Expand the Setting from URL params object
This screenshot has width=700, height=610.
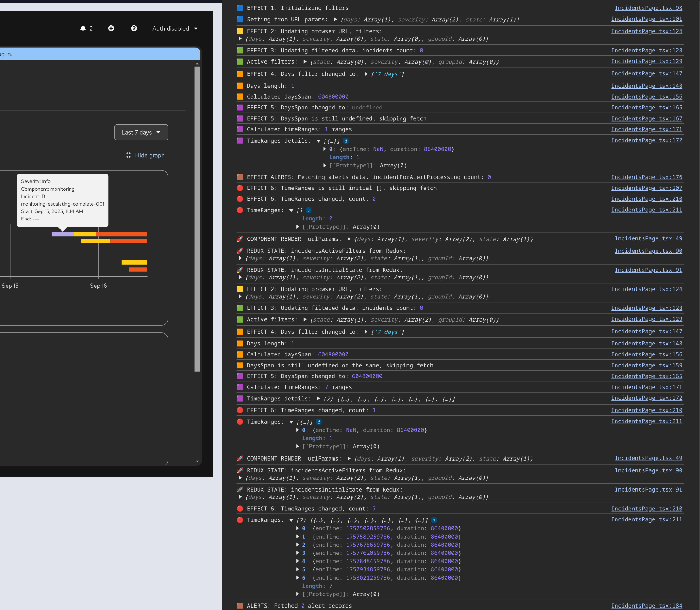335,20
